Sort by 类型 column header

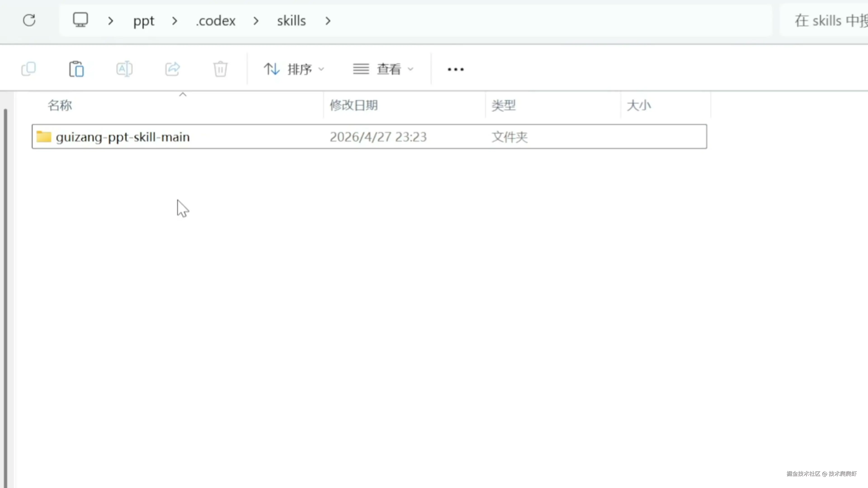(x=503, y=106)
